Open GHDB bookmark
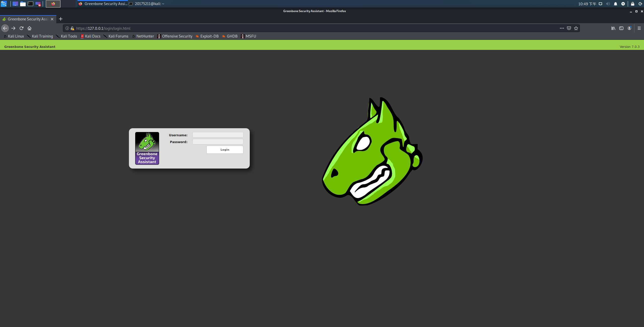Image resolution: width=644 pixels, height=327 pixels. point(230,36)
